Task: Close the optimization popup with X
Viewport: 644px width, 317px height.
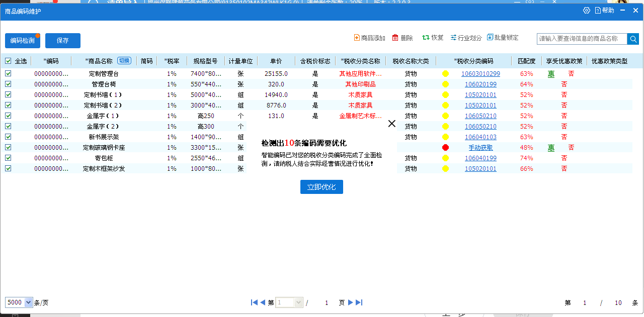Action: (x=392, y=124)
